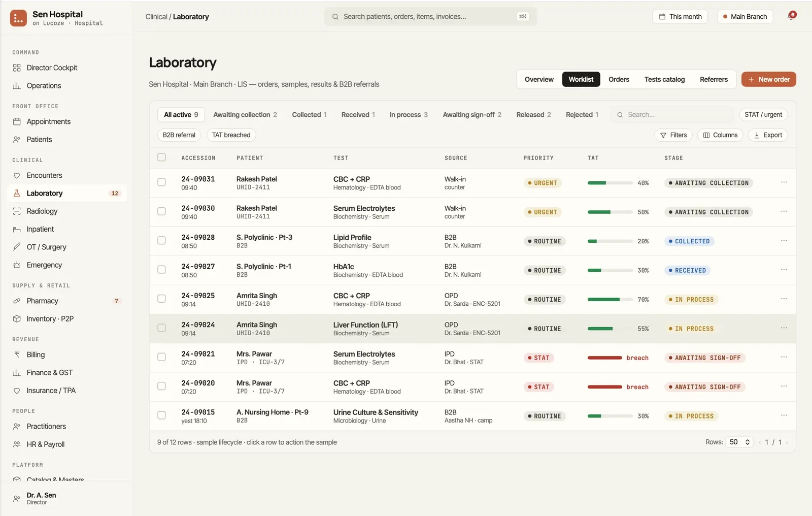Open the Main Branch selector
Viewport: 812px width, 516px height.
click(745, 17)
